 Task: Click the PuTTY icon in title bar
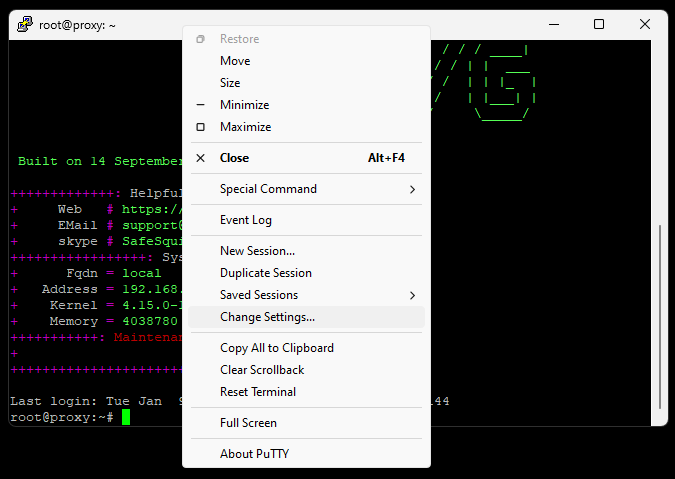coord(25,25)
